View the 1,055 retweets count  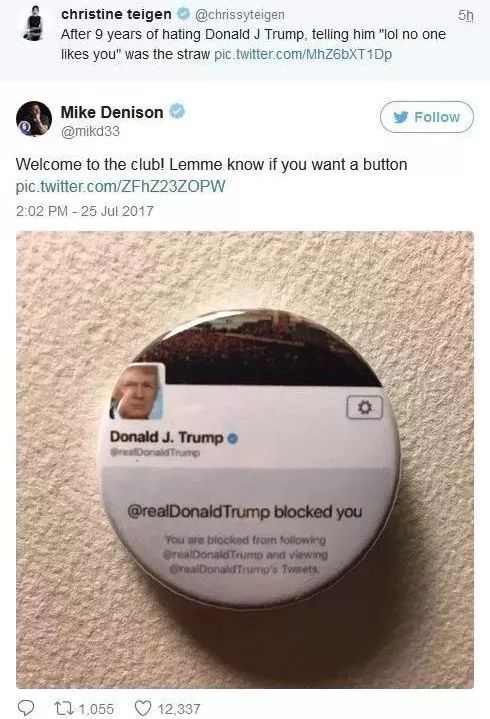pyautogui.click(x=96, y=709)
